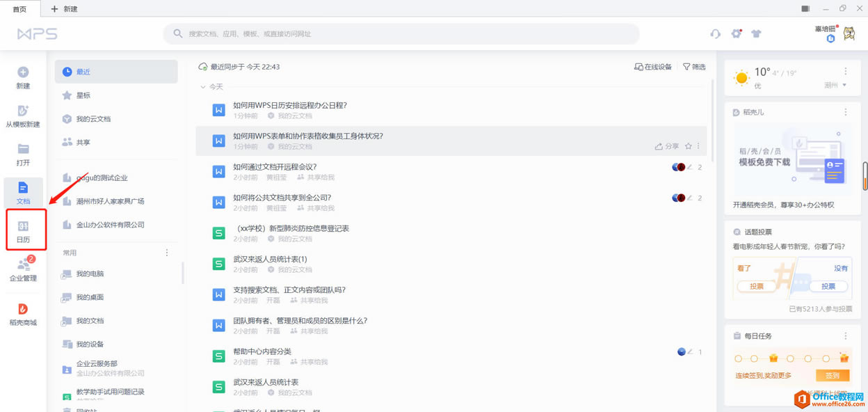This screenshot has width=868, height=412.
Task: Click the 最近同步于 今天 22:43 sync status
Action: [x=239, y=67]
